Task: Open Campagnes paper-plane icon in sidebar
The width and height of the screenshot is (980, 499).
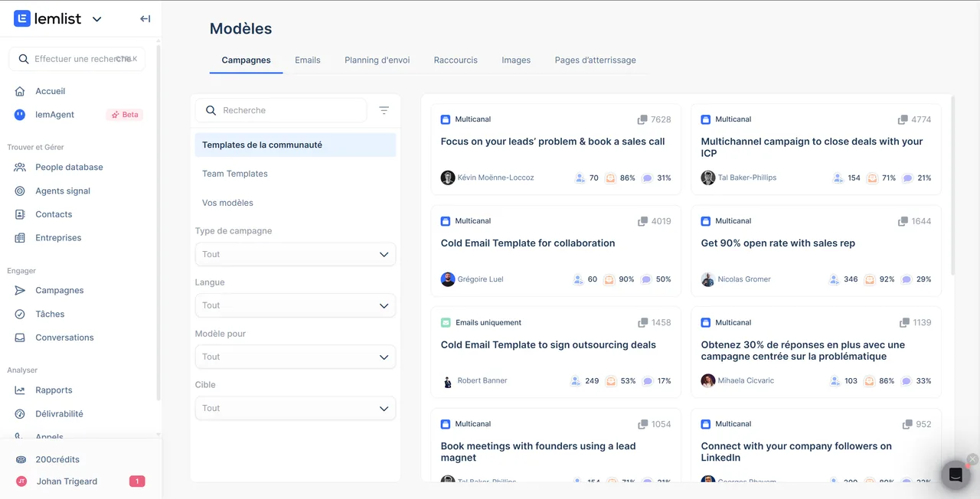Action: tap(20, 290)
